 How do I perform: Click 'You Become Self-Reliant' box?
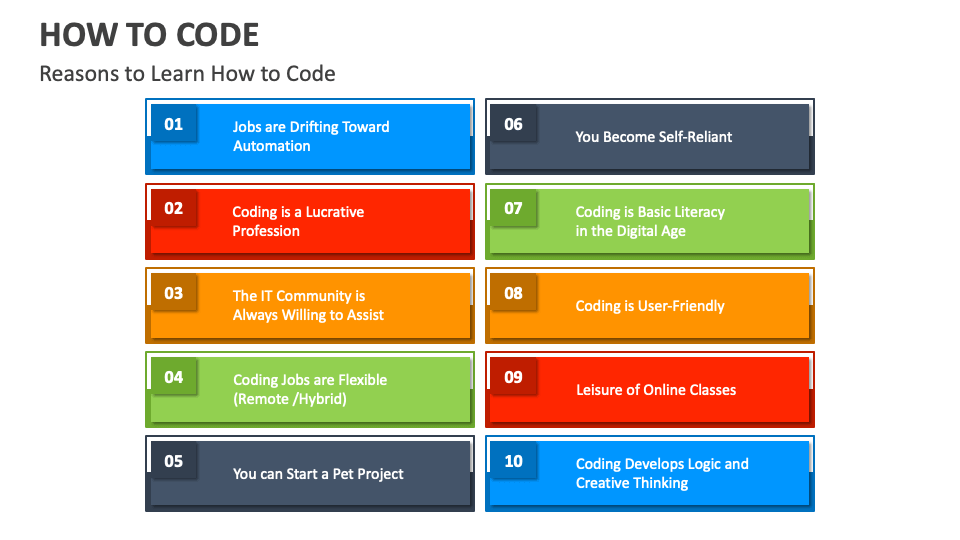coord(650,137)
